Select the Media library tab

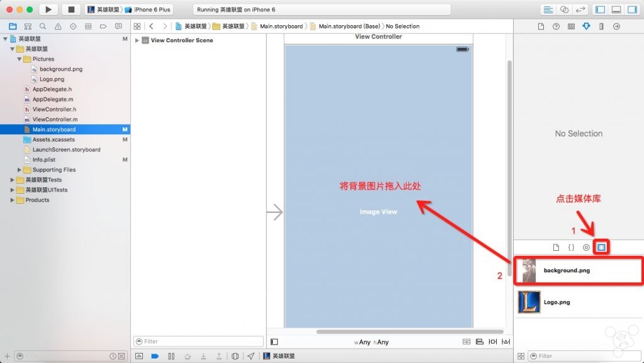(601, 248)
